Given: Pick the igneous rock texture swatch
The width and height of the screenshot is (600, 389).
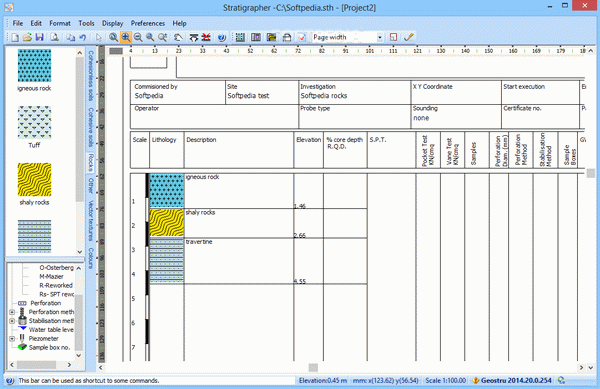Looking at the screenshot, I should 34,65.
